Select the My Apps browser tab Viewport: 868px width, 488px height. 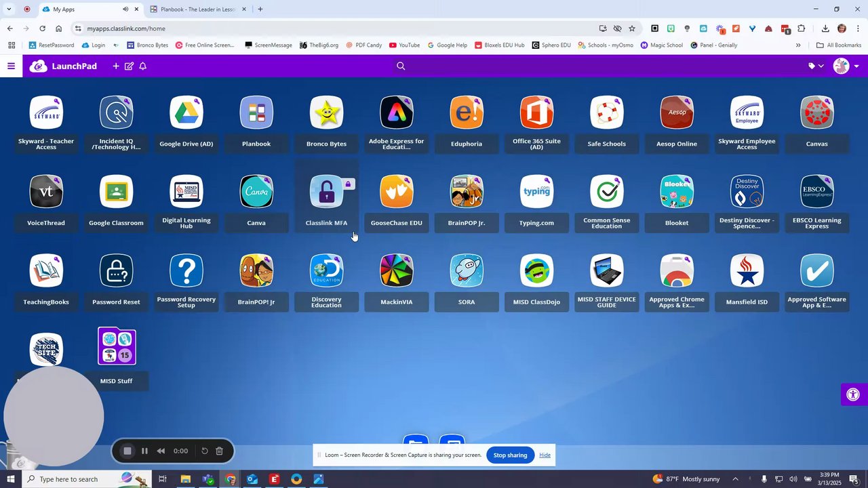tap(90, 9)
